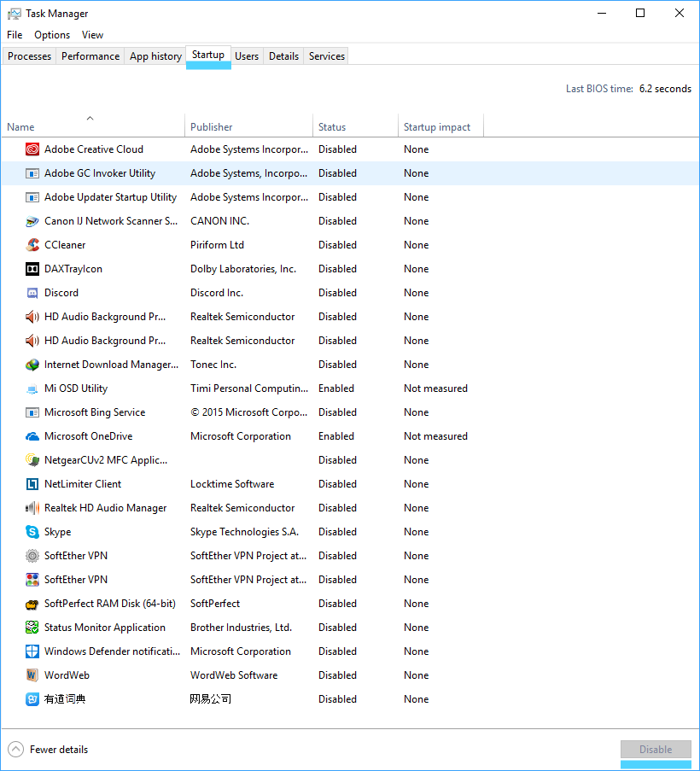Click the SoftPerfect RAM Disk icon
The image size is (700, 771).
point(32,604)
